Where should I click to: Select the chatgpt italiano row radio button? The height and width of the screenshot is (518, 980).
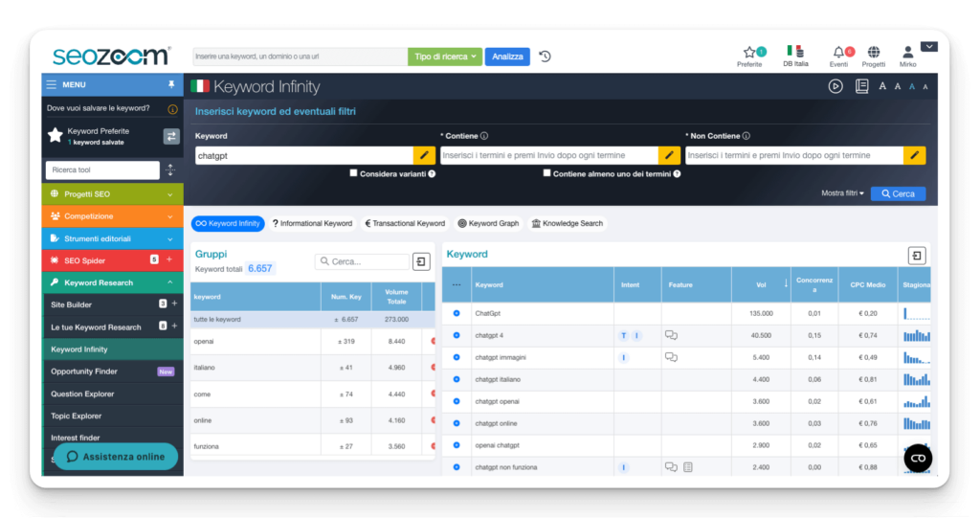coord(457,379)
